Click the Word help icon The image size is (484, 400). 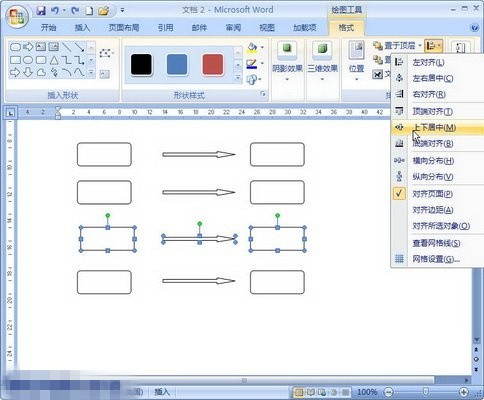[x=474, y=28]
